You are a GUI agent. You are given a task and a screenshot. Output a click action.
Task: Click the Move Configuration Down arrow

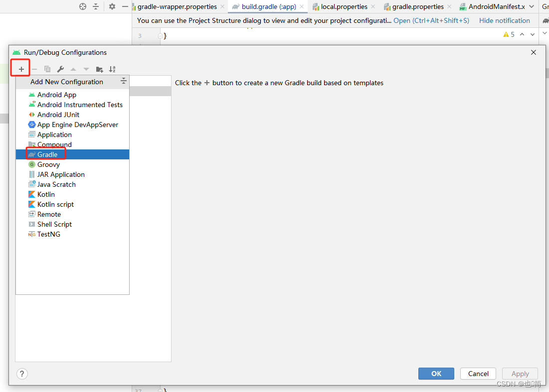tap(85, 69)
